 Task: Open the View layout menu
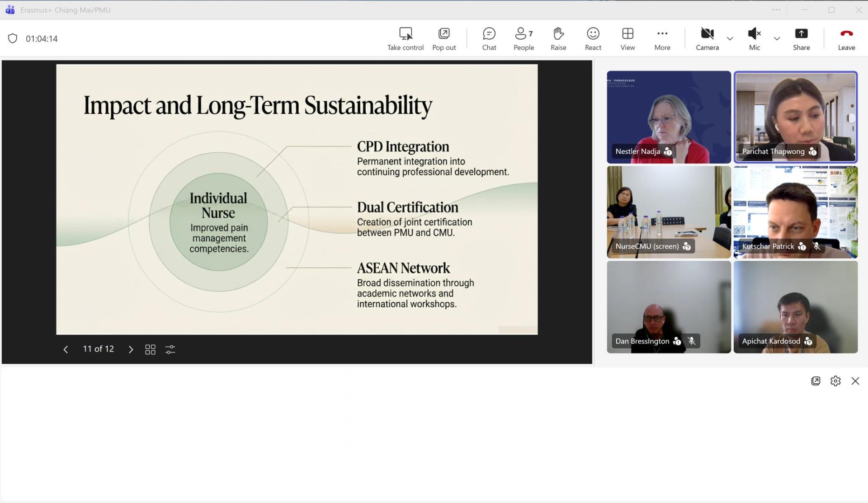pos(627,34)
